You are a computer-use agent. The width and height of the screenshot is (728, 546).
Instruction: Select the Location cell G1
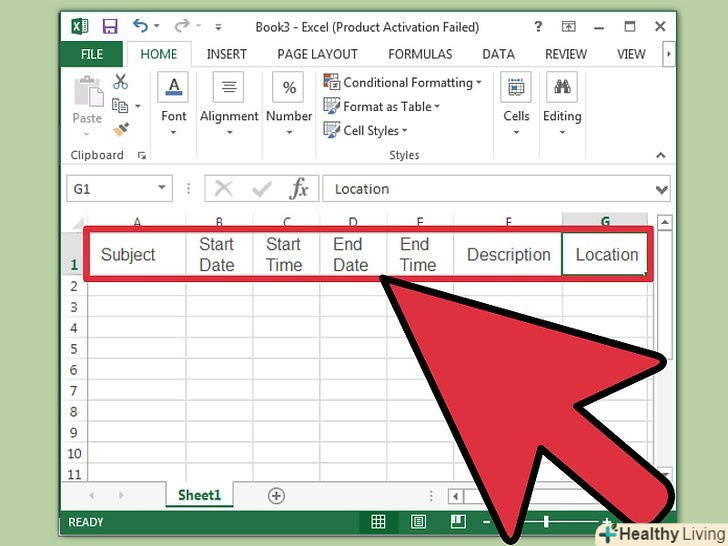click(x=604, y=254)
